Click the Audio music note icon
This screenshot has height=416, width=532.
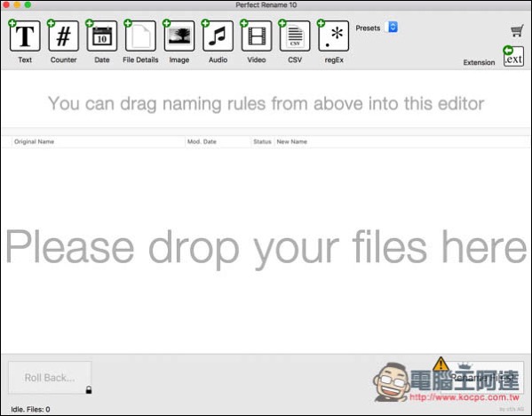218,36
